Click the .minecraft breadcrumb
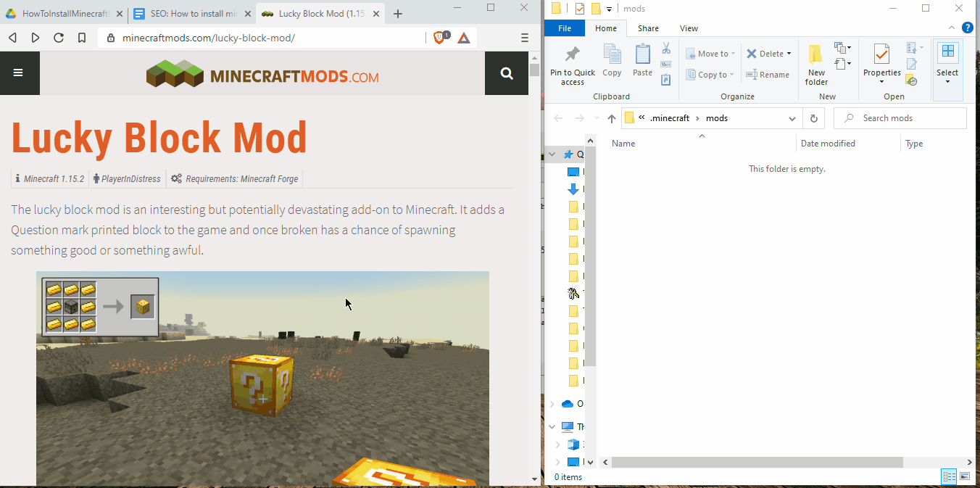 [670, 118]
